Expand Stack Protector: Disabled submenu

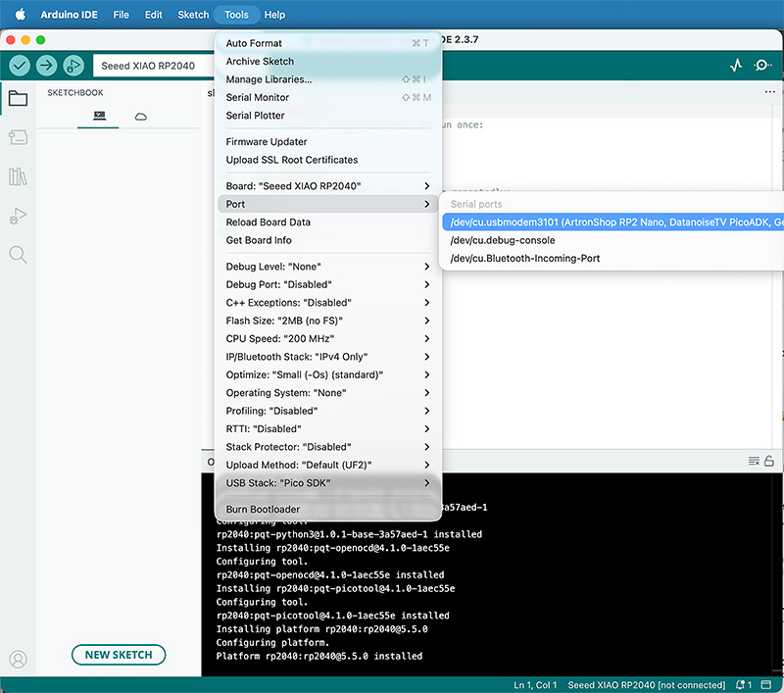(x=328, y=447)
